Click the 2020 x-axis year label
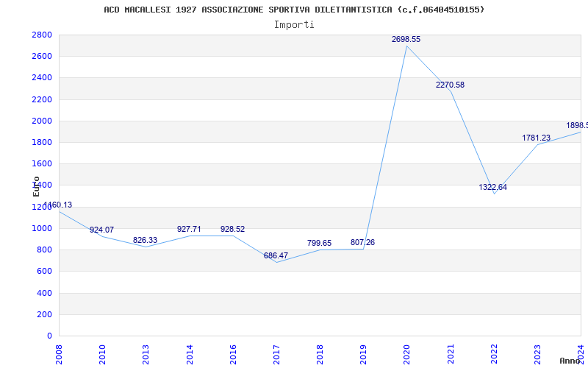This screenshot has width=588, height=368. coord(407,355)
